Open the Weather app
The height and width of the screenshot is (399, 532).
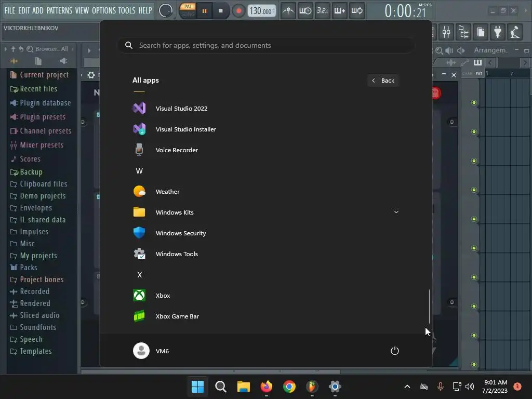pyautogui.click(x=265, y=192)
